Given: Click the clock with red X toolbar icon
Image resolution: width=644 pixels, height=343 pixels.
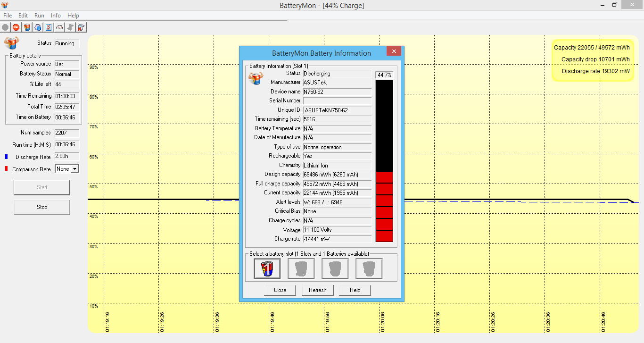Looking at the screenshot, I should click(x=81, y=27).
